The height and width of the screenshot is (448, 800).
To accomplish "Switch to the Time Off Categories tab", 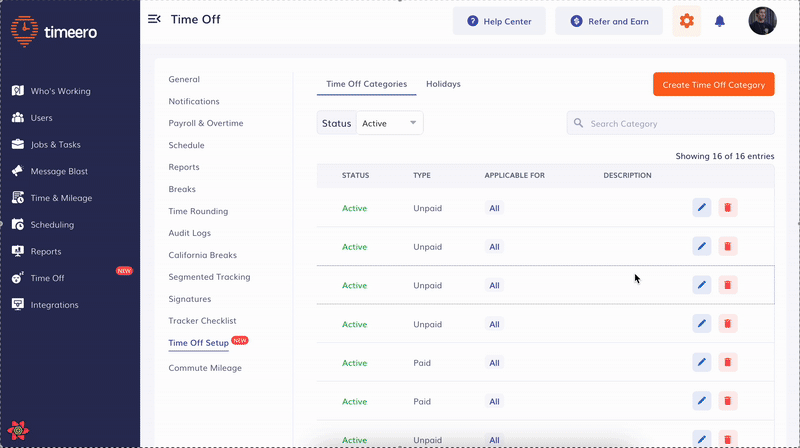I will pyautogui.click(x=366, y=84).
